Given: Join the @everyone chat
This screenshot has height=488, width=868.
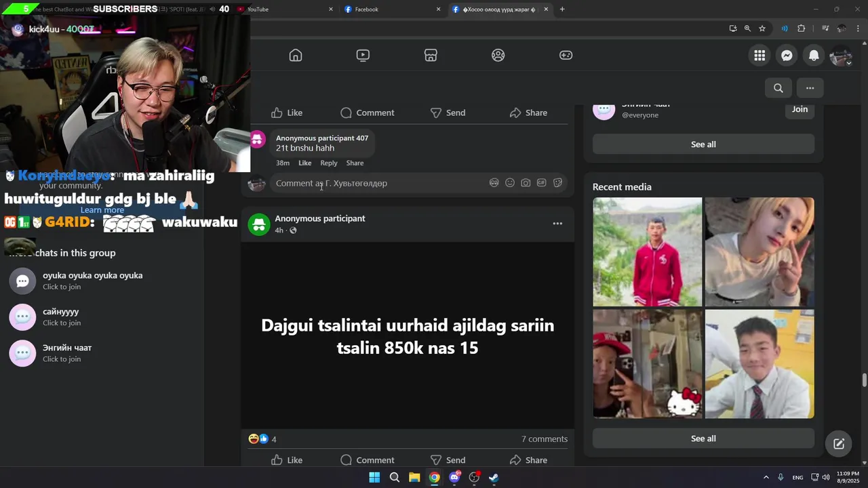Looking at the screenshot, I should point(800,109).
